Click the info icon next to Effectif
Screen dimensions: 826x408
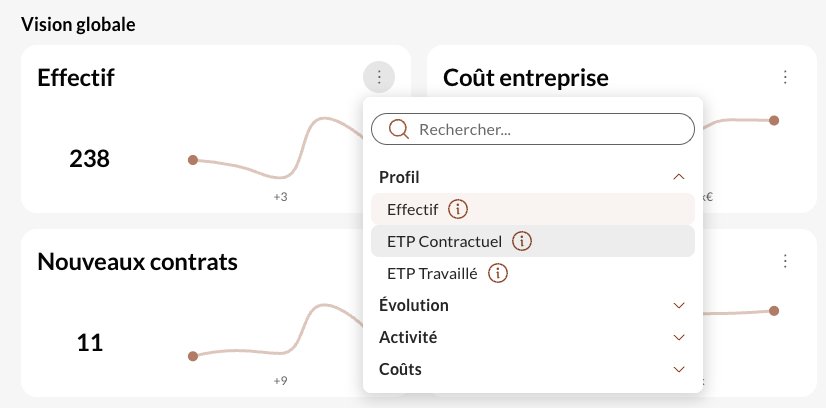tap(458, 210)
